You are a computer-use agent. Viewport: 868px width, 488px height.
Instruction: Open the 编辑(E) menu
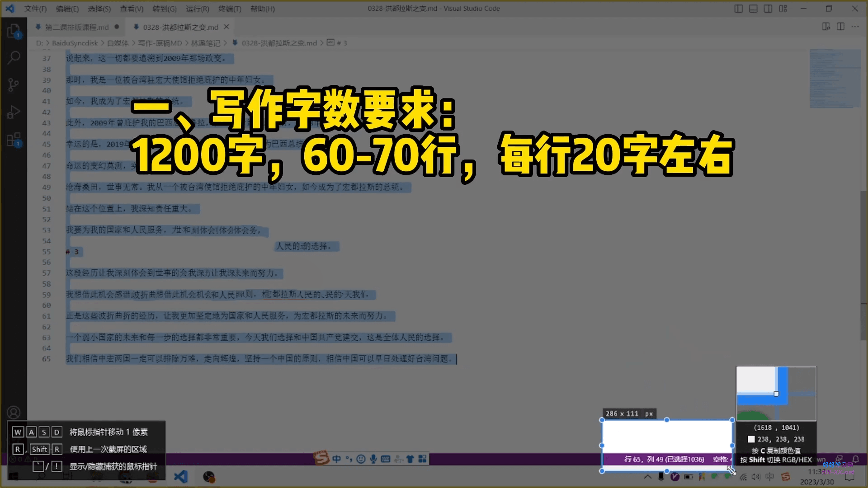(67, 9)
